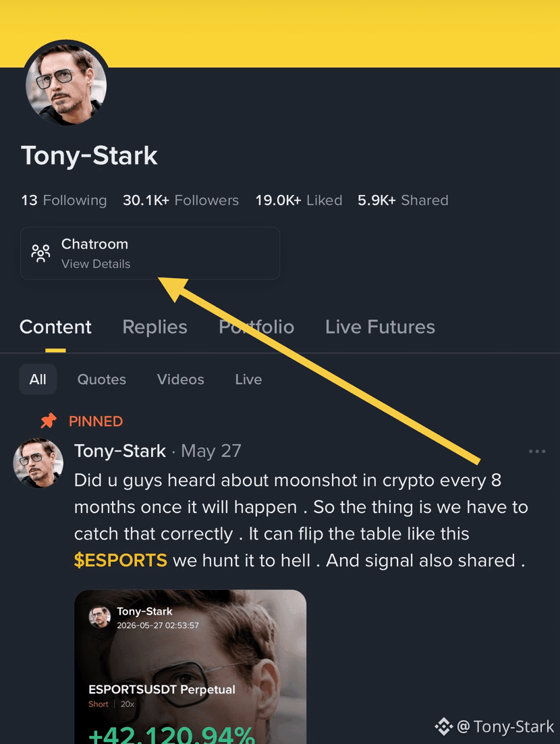Select the Content tab
The height and width of the screenshot is (744, 560).
[55, 327]
